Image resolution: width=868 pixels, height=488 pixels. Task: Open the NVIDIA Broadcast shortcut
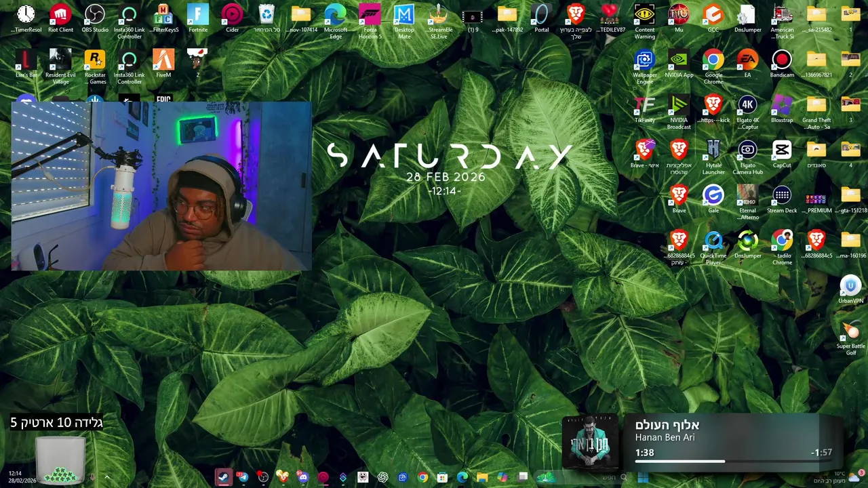679,112
